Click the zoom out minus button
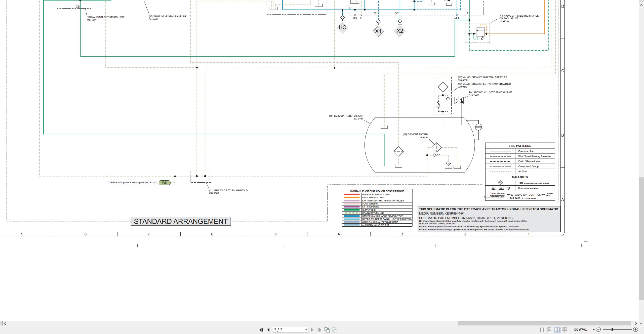 pyautogui.click(x=598, y=329)
